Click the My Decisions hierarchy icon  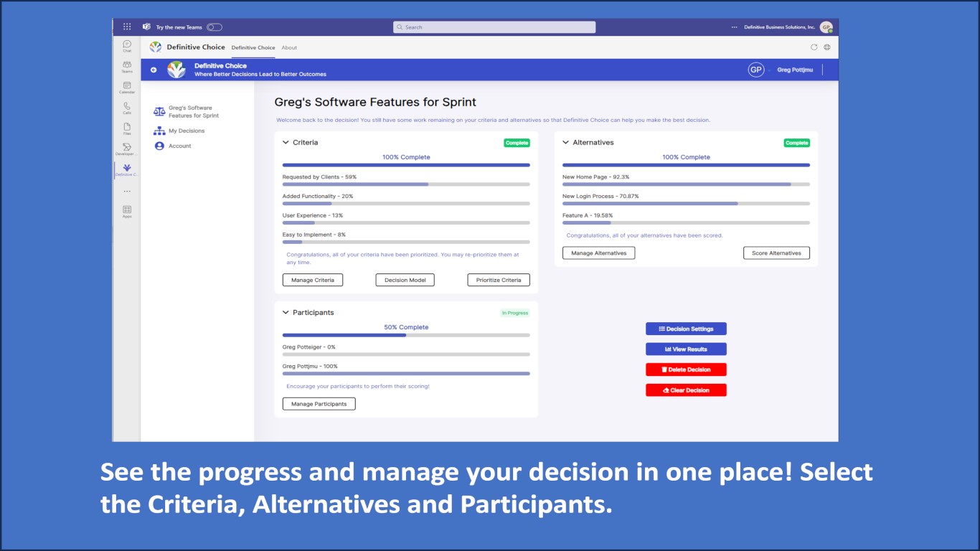point(159,131)
